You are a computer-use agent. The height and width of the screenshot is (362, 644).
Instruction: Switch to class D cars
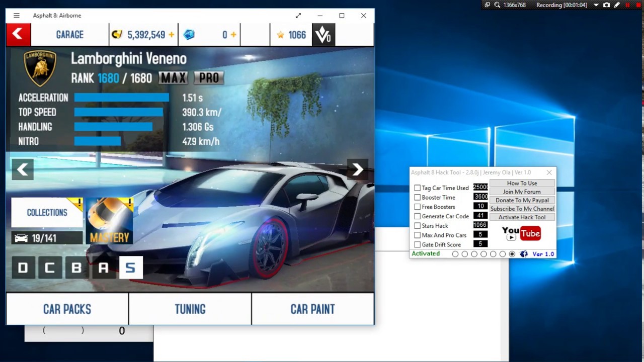tap(23, 267)
